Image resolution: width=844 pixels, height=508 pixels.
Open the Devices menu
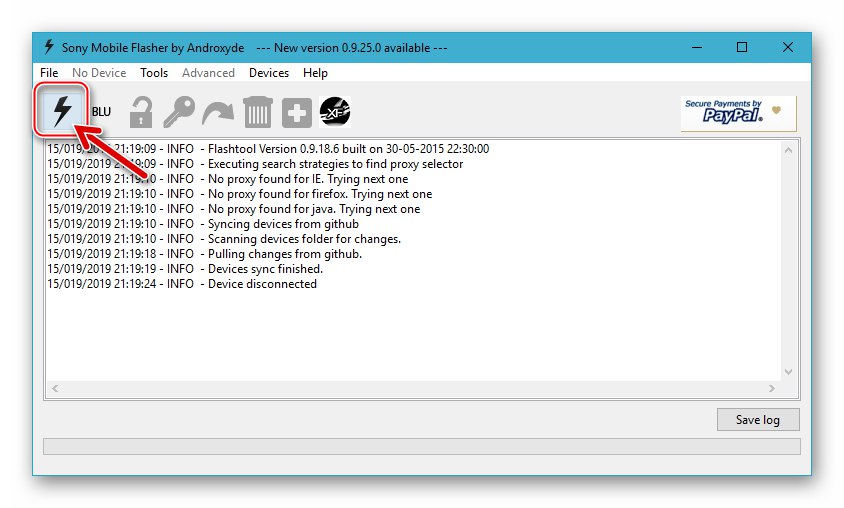(x=269, y=73)
